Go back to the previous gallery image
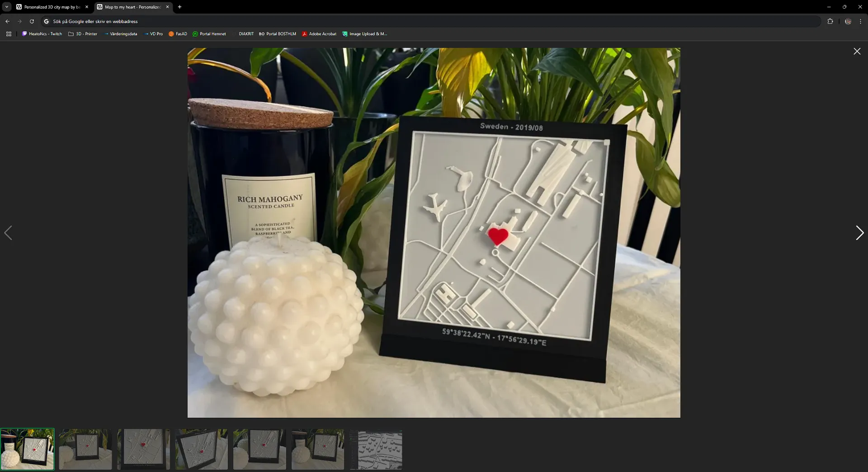868x472 pixels. [x=9, y=232]
